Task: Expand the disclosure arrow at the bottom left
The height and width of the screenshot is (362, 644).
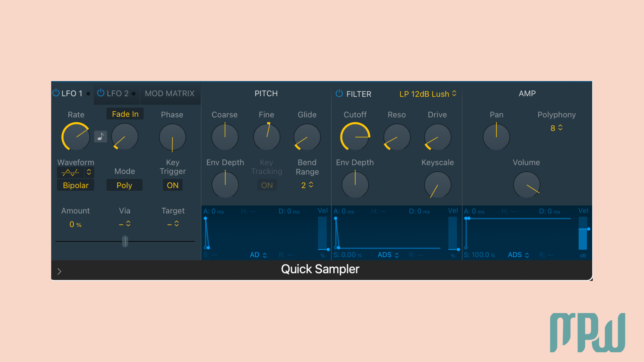Action: point(59,271)
